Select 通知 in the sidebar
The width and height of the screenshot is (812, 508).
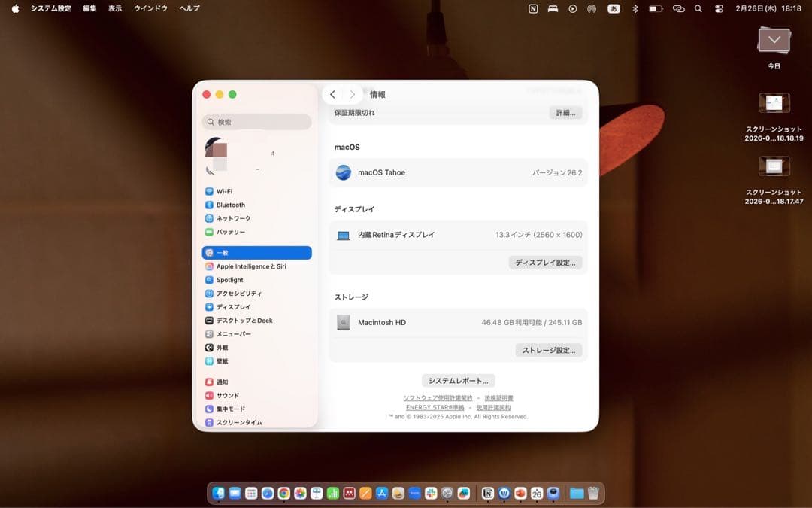[256, 382]
